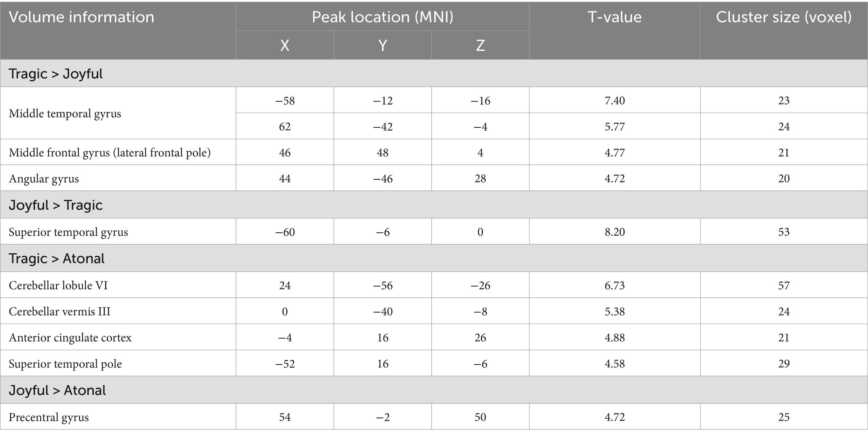The image size is (868, 437).
Task: Click the Middle frontal gyrus label
Action: [110, 153]
